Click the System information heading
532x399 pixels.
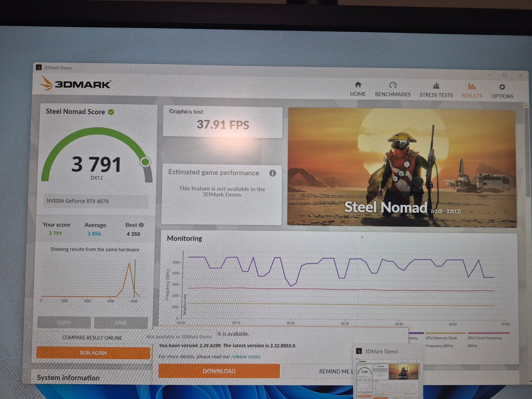(68, 378)
